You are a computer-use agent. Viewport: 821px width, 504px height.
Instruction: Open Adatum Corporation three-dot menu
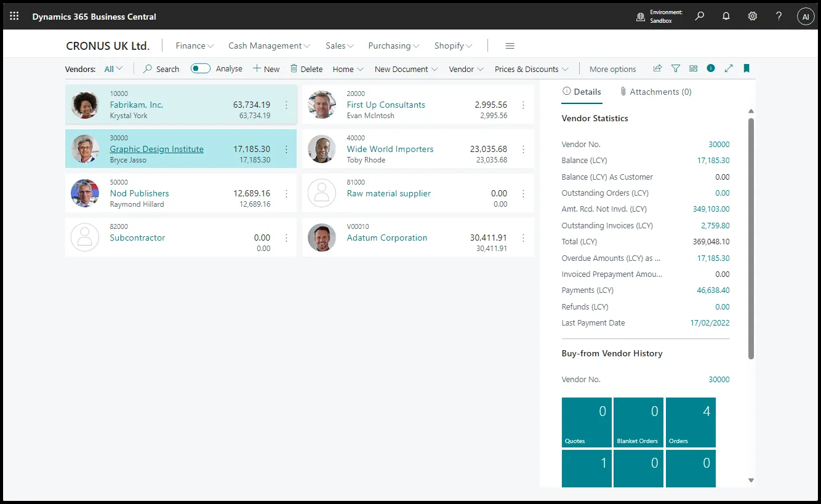click(523, 238)
